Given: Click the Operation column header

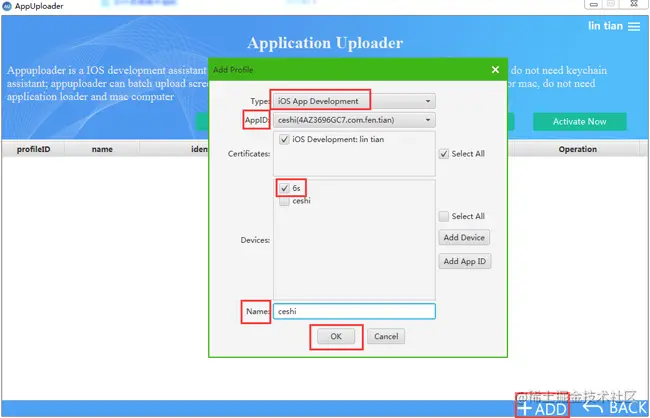Looking at the screenshot, I should point(577,149).
